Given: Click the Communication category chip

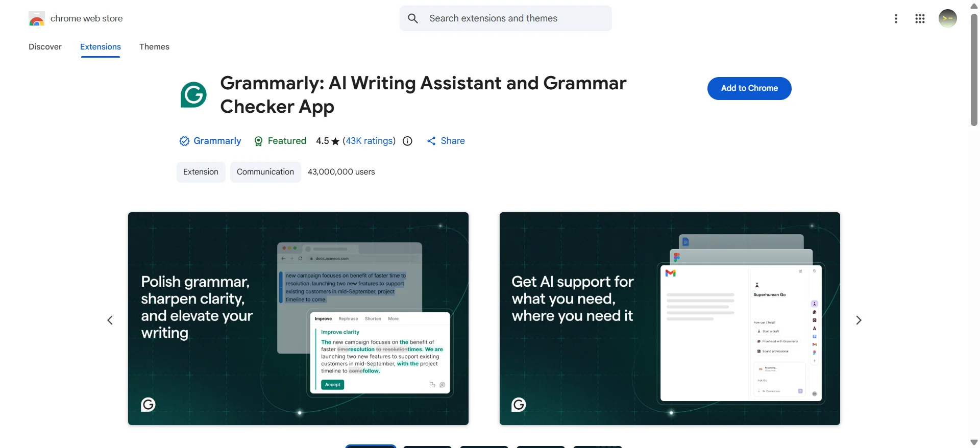Looking at the screenshot, I should 265,172.
